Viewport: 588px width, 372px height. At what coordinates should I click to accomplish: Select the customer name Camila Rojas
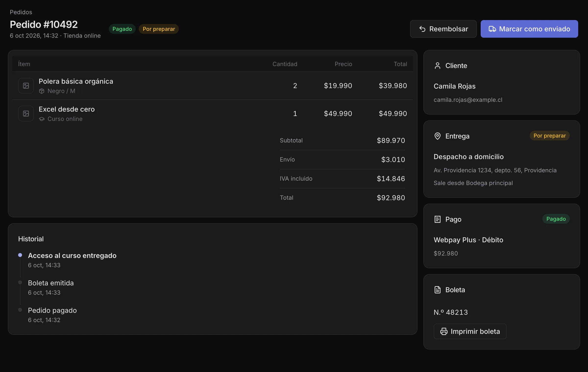[454, 86]
